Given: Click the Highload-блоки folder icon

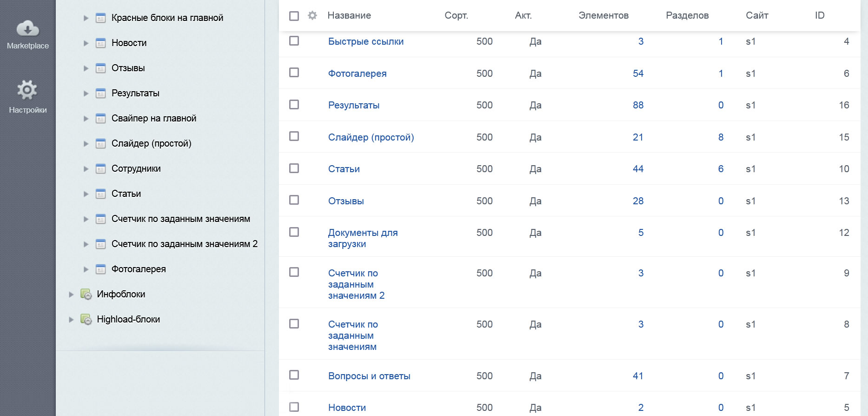Looking at the screenshot, I should (86, 319).
